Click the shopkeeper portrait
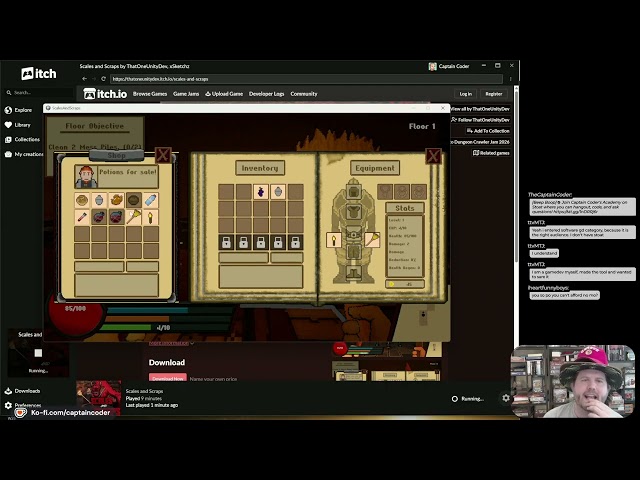 [86, 176]
